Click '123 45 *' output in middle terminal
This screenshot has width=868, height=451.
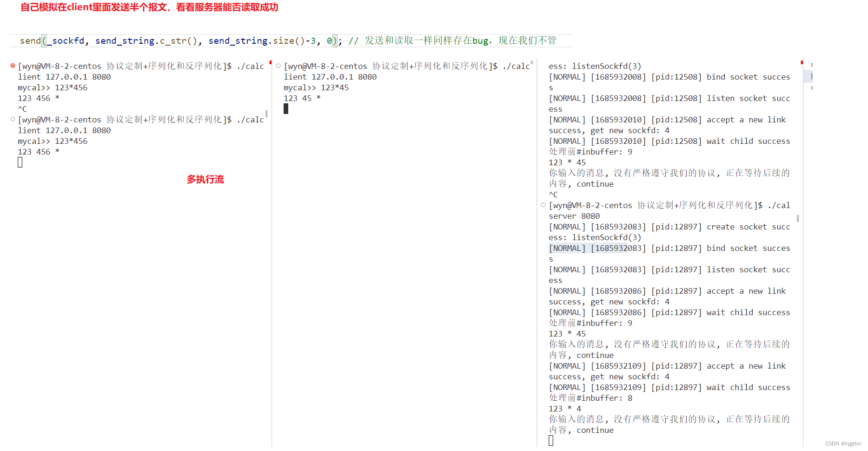click(x=302, y=98)
